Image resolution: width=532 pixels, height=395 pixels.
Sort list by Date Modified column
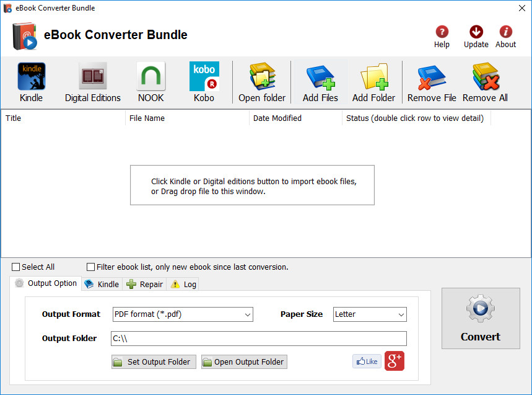point(295,118)
